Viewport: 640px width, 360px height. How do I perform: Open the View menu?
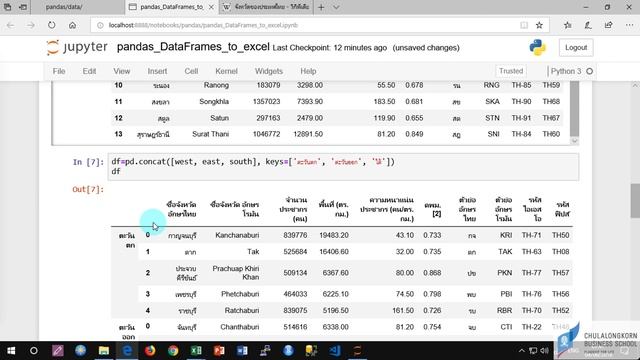tap(122, 71)
